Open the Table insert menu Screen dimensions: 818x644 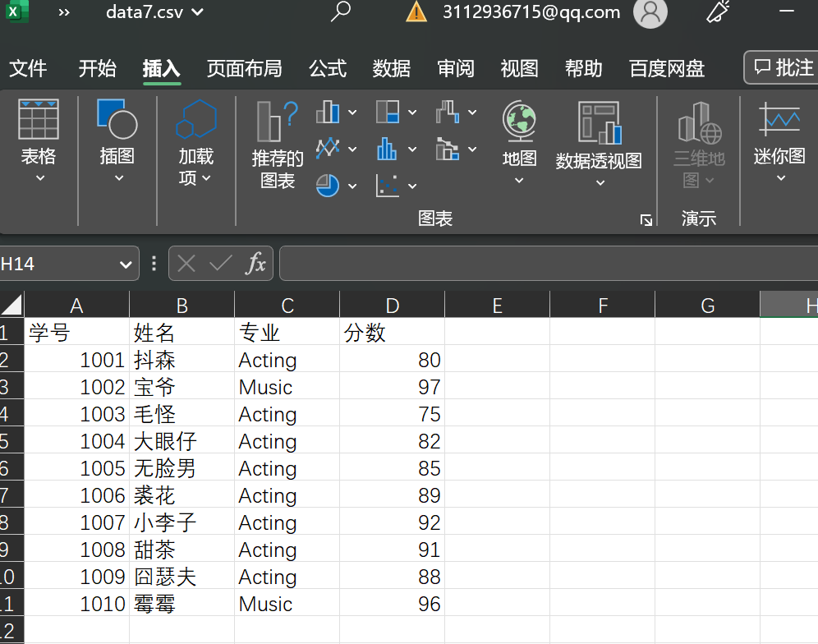pyautogui.click(x=38, y=140)
